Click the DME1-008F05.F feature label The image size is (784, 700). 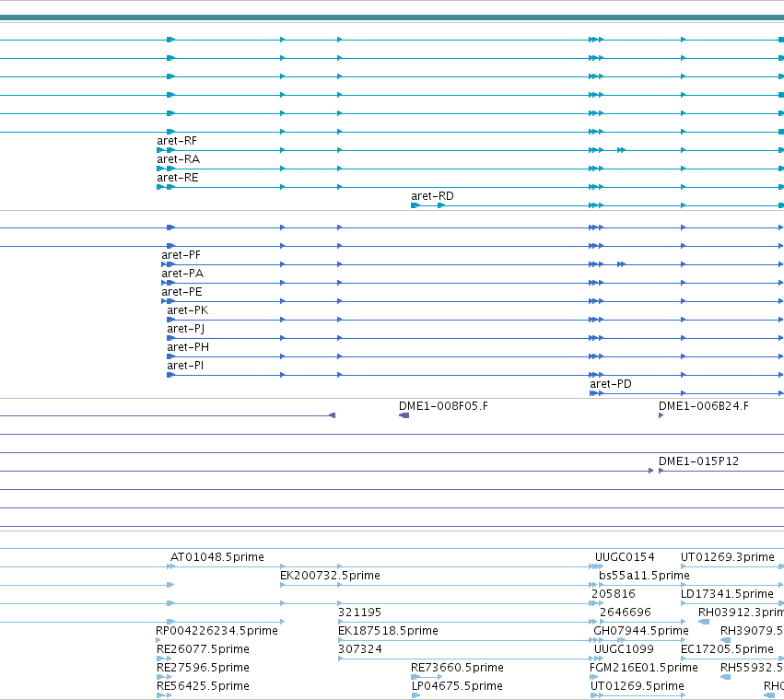(443, 406)
